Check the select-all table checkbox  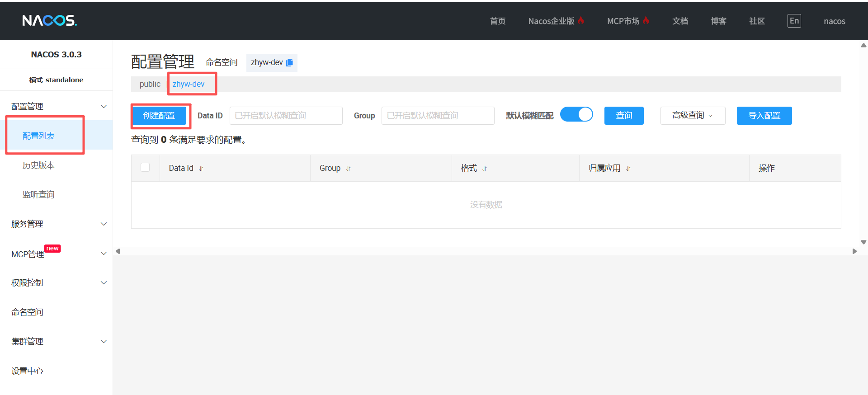click(x=145, y=167)
